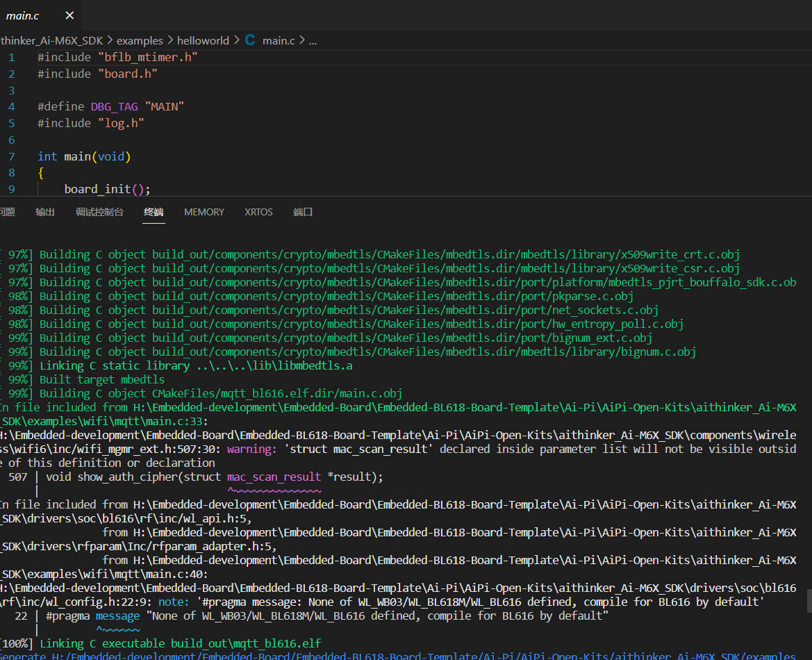The width and height of the screenshot is (812, 660).
Task: Select the main.c editor tab
Action: click(40, 15)
